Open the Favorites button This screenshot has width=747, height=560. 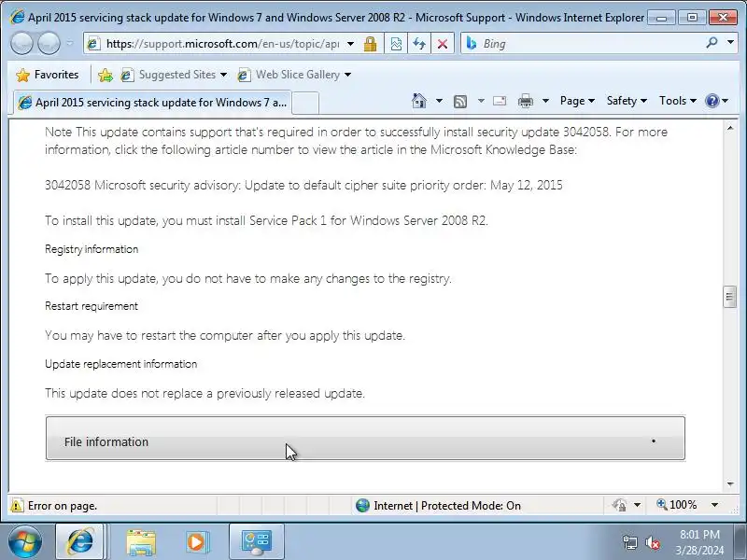(x=48, y=75)
